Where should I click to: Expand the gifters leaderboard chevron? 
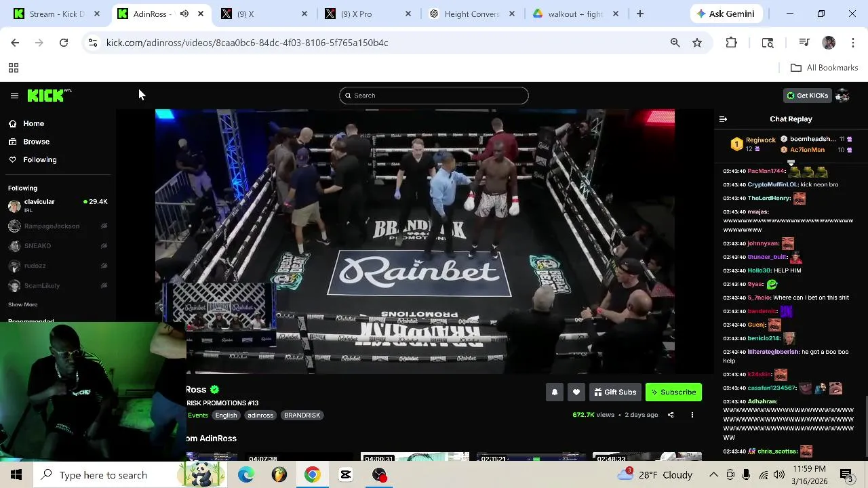[x=791, y=163]
